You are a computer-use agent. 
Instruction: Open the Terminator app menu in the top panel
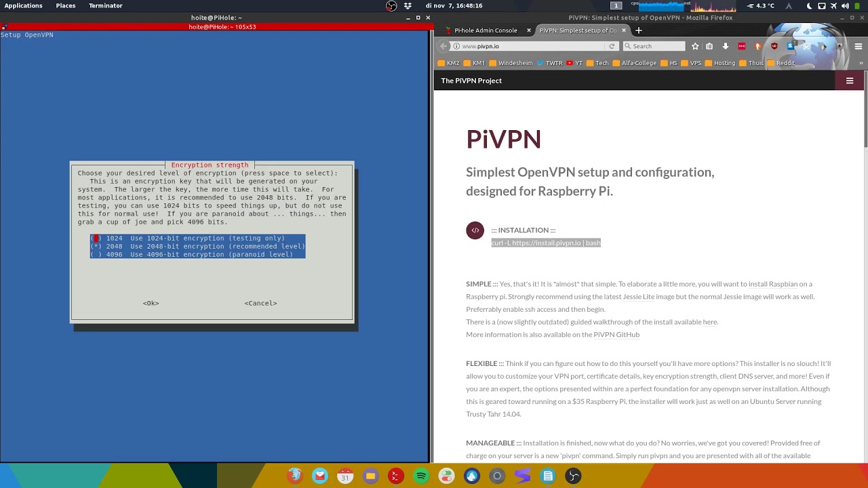pos(106,5)
